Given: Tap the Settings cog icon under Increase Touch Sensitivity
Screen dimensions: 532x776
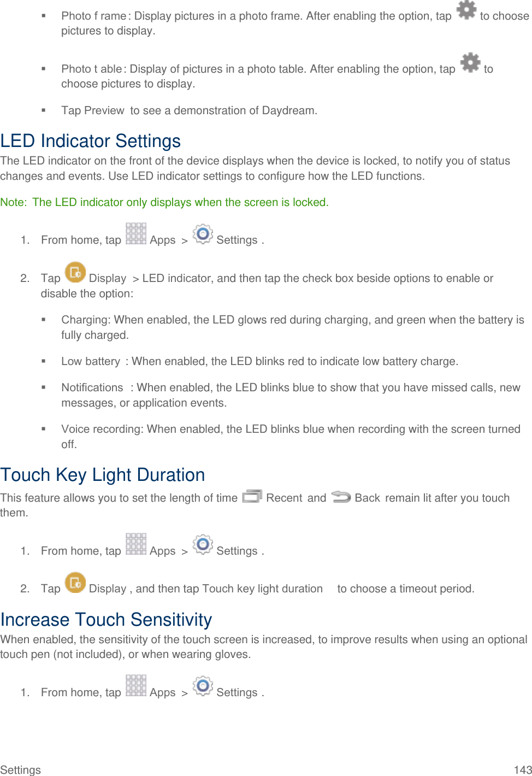Looking at the screenshot, I should tap(203, 686).
